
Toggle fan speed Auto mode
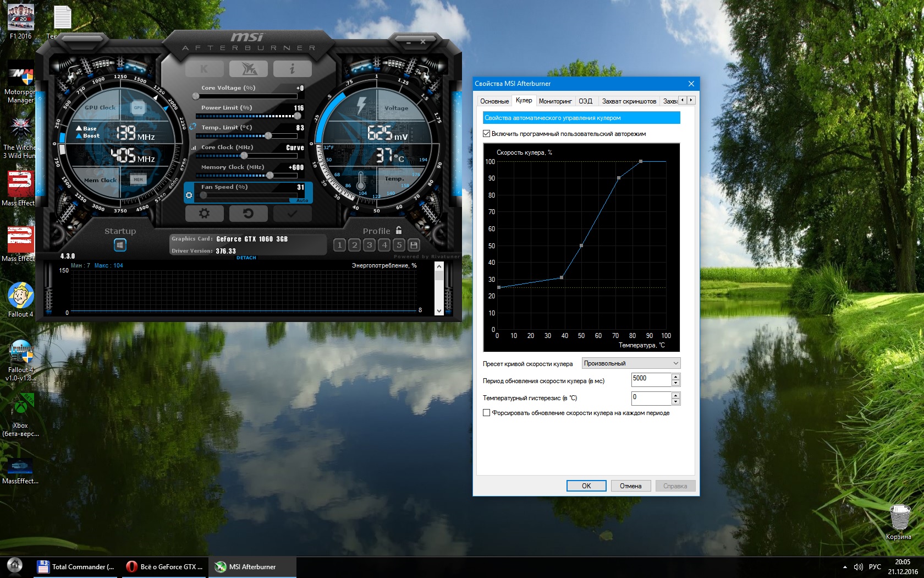(x=302, y=200)
